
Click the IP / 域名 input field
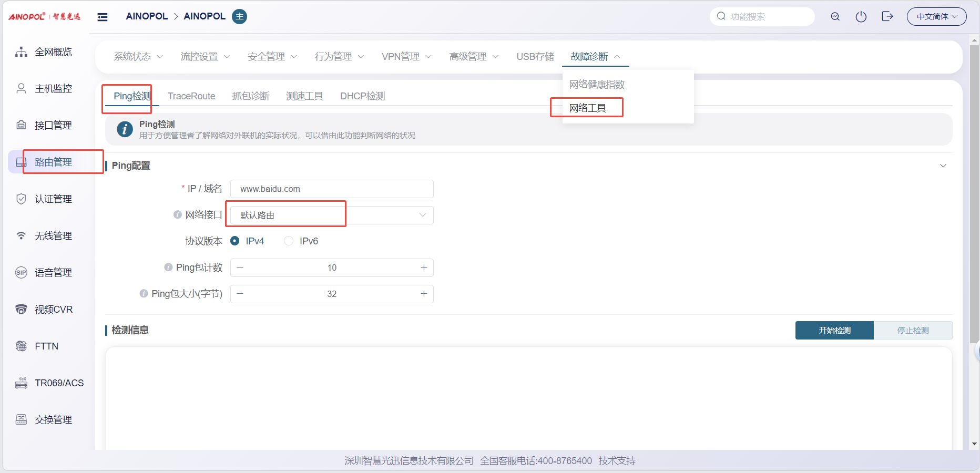click(x=332, y=189)
